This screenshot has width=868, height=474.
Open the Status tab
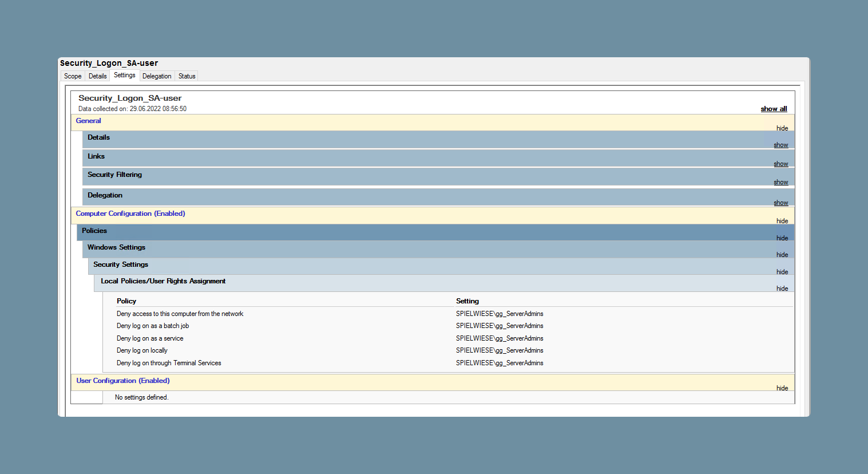click(187, 76)
